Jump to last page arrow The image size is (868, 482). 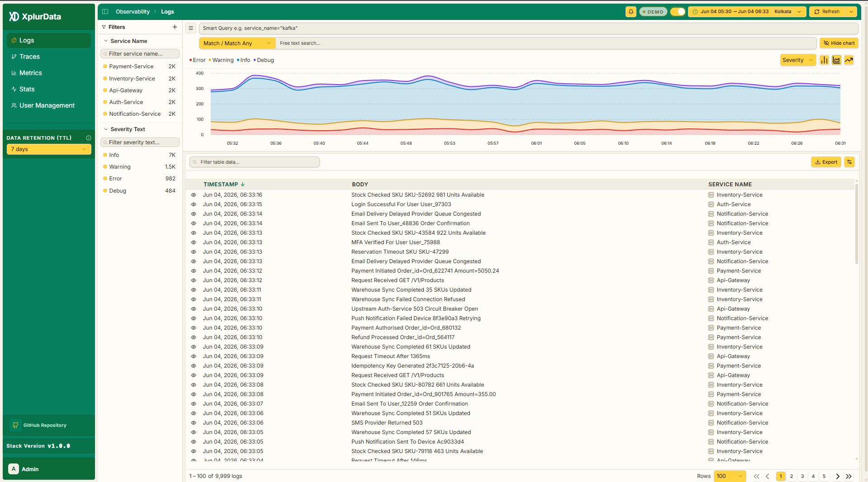[849, 476]
